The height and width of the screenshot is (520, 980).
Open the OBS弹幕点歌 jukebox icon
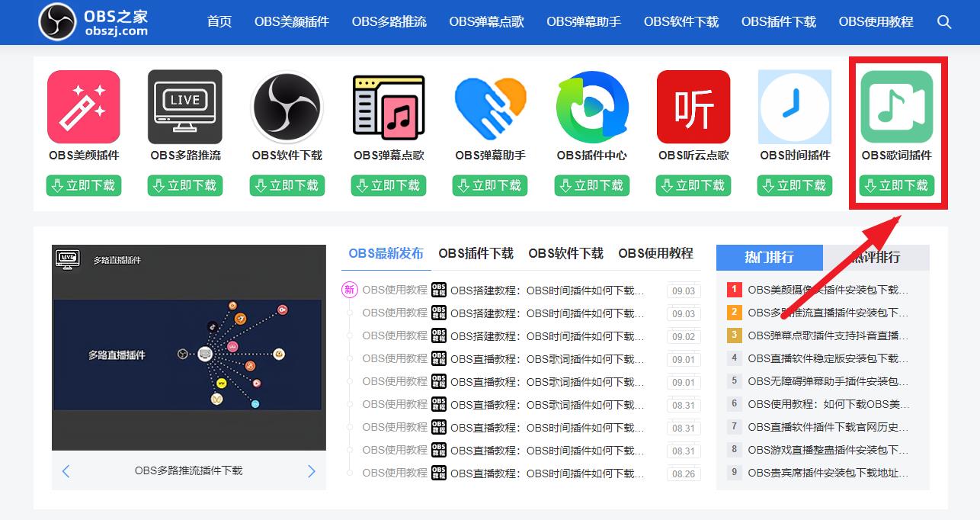click(x=389, y=107)
